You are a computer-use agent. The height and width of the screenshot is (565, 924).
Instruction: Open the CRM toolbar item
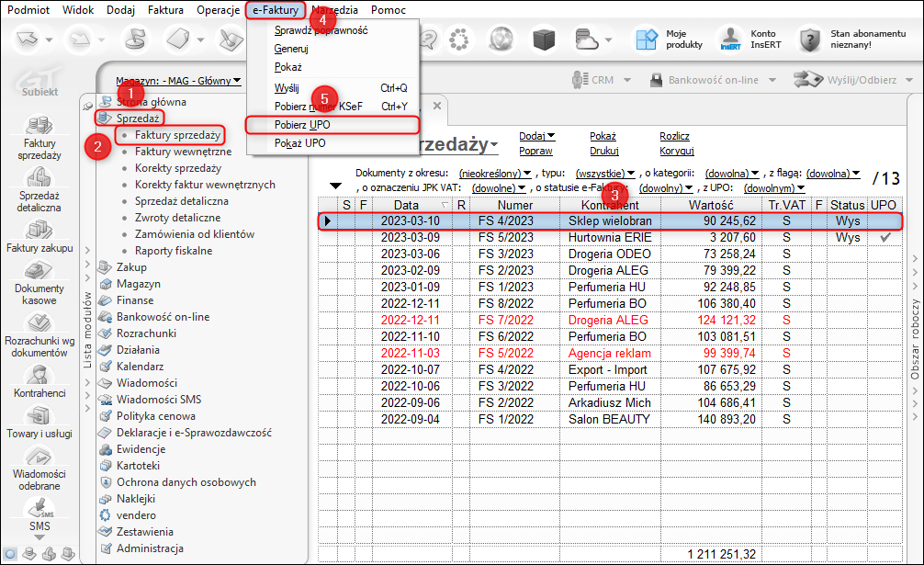[601, 80]
